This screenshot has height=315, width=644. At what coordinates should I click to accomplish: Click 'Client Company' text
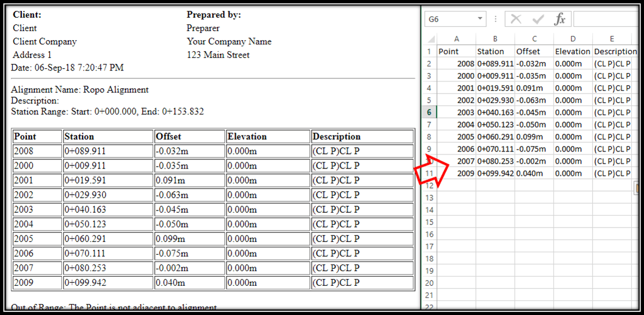point(45,41)
